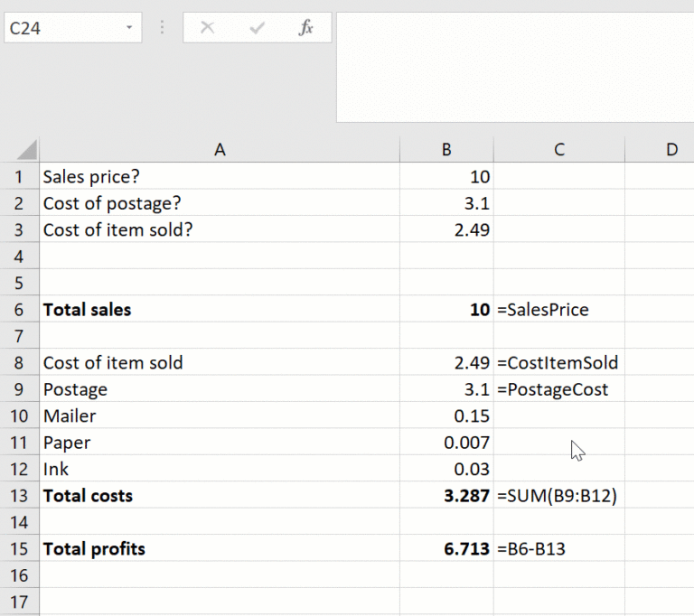Click the Enter checkmark icon in formula bar
This screenshot has width=694, height=616.
[x=258, y=28]
